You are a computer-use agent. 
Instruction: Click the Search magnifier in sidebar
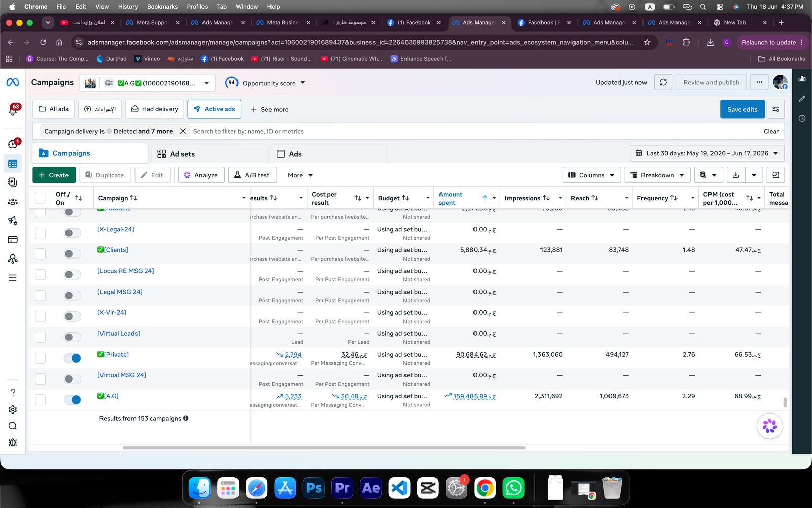point(13,426)
